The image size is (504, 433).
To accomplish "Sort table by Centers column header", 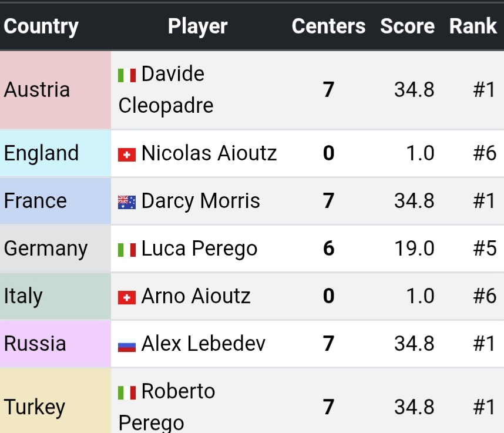I will (x=328, y=26).
